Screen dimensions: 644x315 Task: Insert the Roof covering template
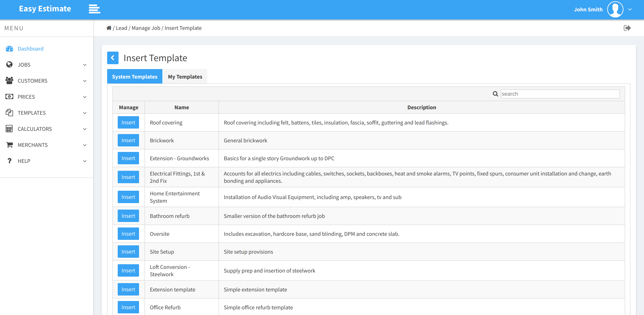click(128, 122)
